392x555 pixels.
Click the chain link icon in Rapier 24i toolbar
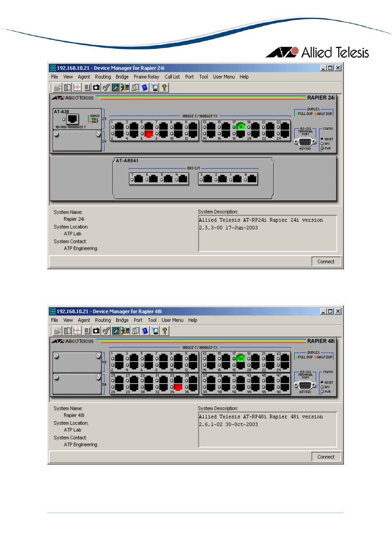(x=106, y=88)
